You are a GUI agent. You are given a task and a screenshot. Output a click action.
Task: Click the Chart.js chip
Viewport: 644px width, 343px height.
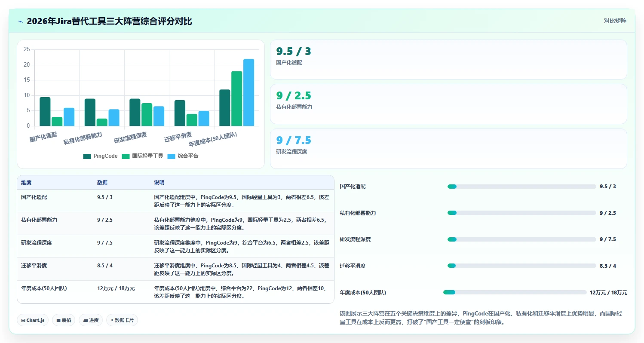coord(33,320)
